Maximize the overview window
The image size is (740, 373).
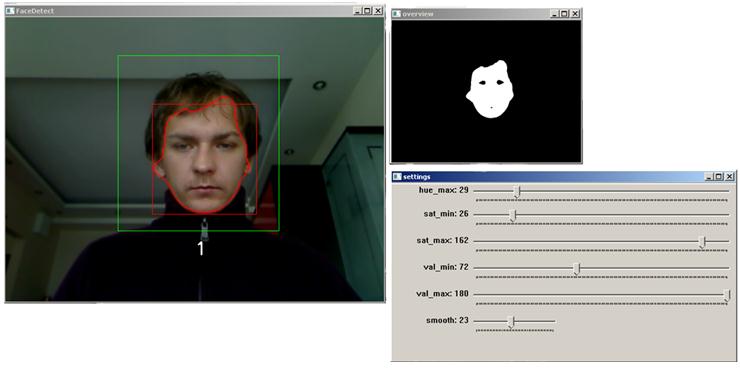(564, 14)
